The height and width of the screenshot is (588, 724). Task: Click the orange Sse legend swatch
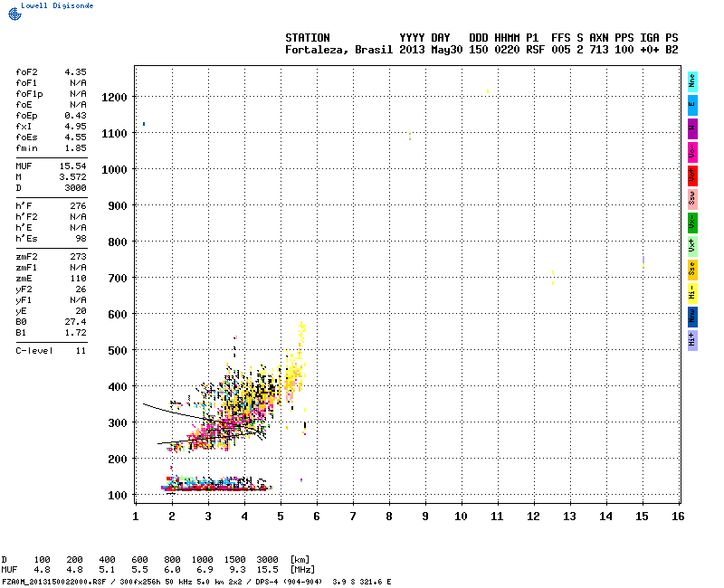click(x=692, y=270)
